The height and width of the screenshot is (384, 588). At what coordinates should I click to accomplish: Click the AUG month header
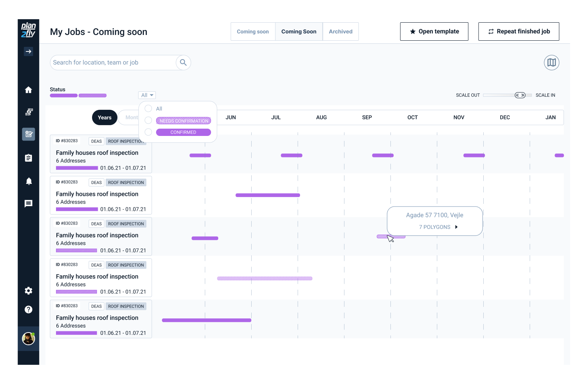pyautogui.click(x=321, y=118)
